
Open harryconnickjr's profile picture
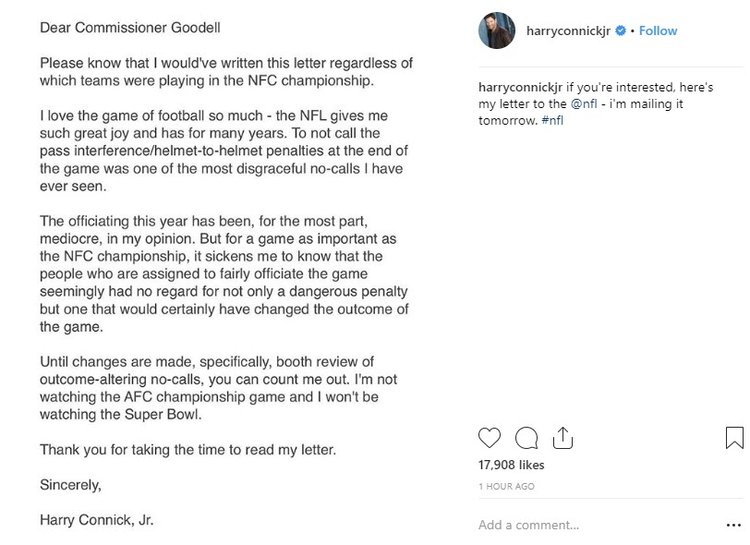[x=497, y=31]
